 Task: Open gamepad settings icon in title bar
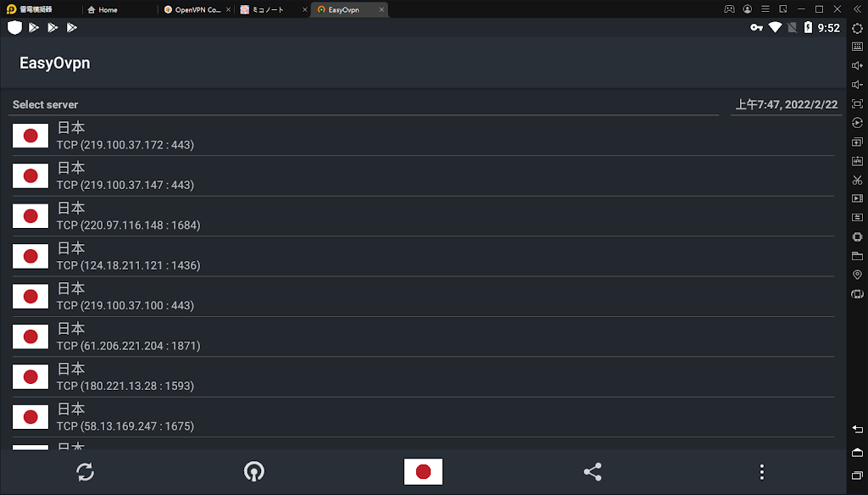[730, 9]
